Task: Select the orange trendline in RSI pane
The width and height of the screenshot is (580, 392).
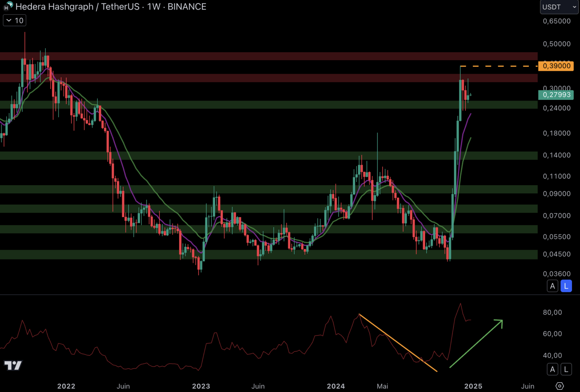Action: click(398, 343)
